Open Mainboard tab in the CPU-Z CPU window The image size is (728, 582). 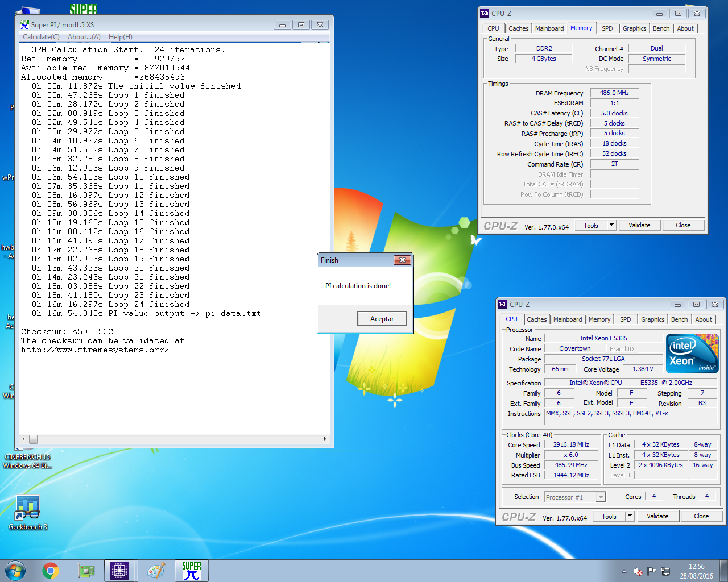click(568, 319)
